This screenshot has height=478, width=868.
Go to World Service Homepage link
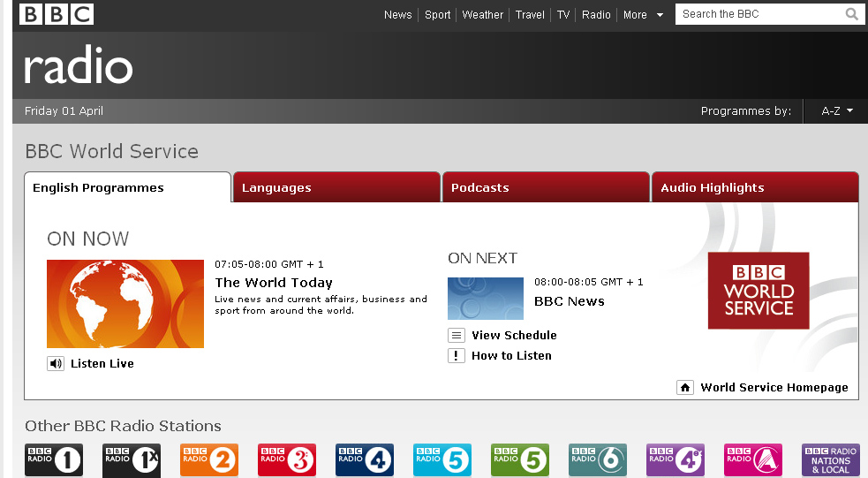coord(774,387)
